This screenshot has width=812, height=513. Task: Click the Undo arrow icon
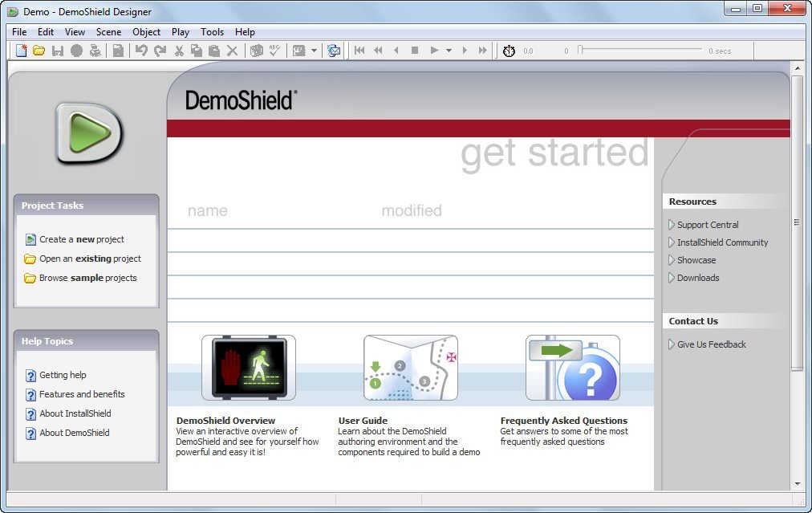click(x=141, y=51)
